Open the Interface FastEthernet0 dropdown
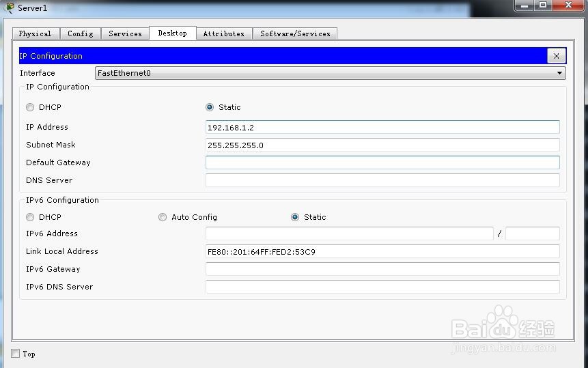This screenshot has height=368, width=588. [x=330, y=73]
